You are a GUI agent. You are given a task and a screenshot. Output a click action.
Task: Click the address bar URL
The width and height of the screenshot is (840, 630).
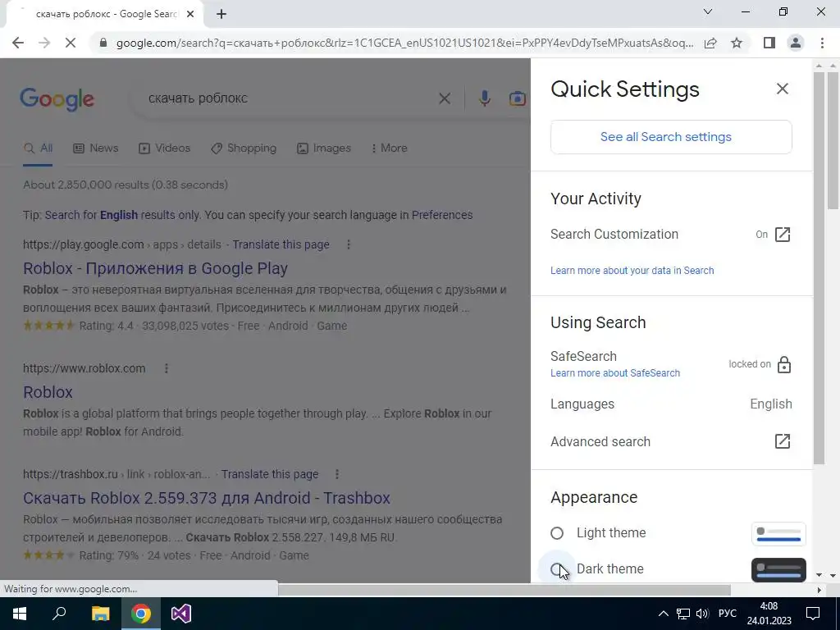[x=405, y=43]
